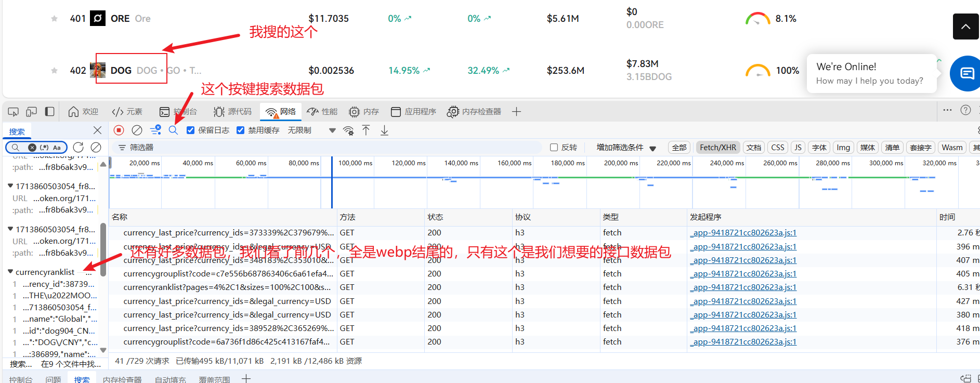Refresh the search results
Viewport: 980px width, 383px height.
(78, 148)
